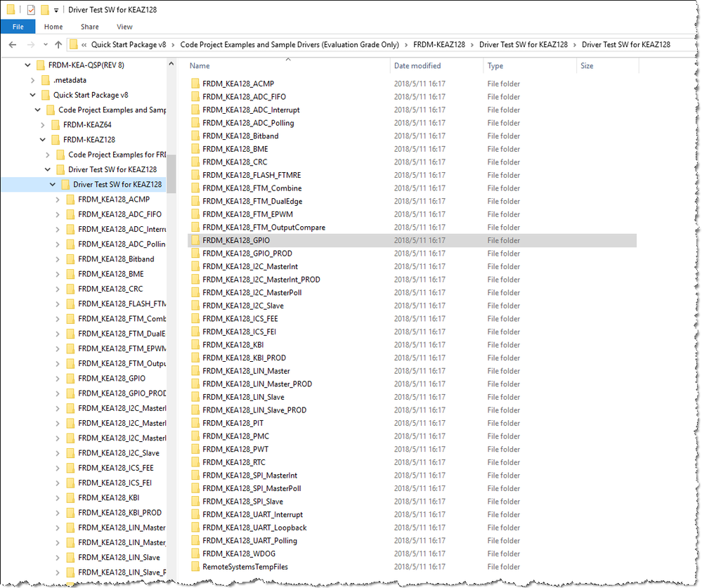The height and width of the screenshot is (588, 702).
Task: Select the FRDM_KEA128_UART_Polling folder name
Action: tap(249, 540)
